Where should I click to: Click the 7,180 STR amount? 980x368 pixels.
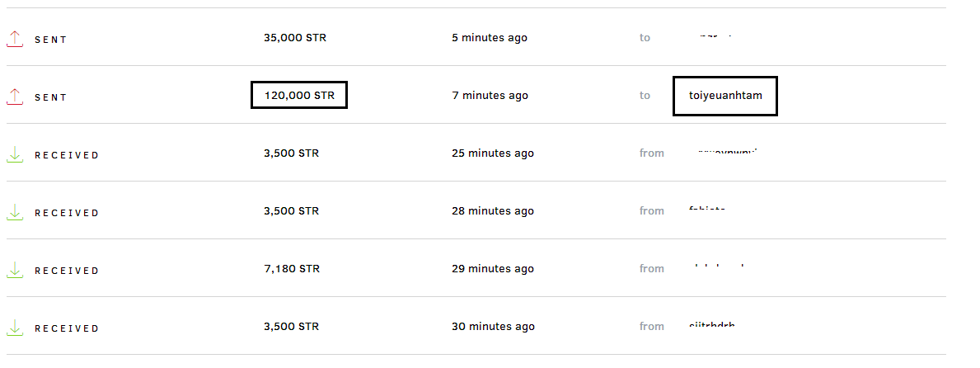tap(291, 269)
